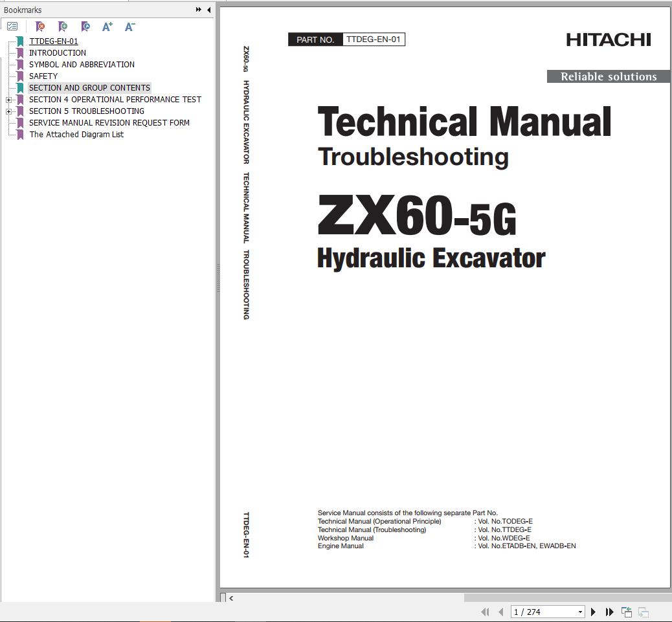Click the HITACHI logo on the page
This screenshot has width=672, height=622.
608,40
